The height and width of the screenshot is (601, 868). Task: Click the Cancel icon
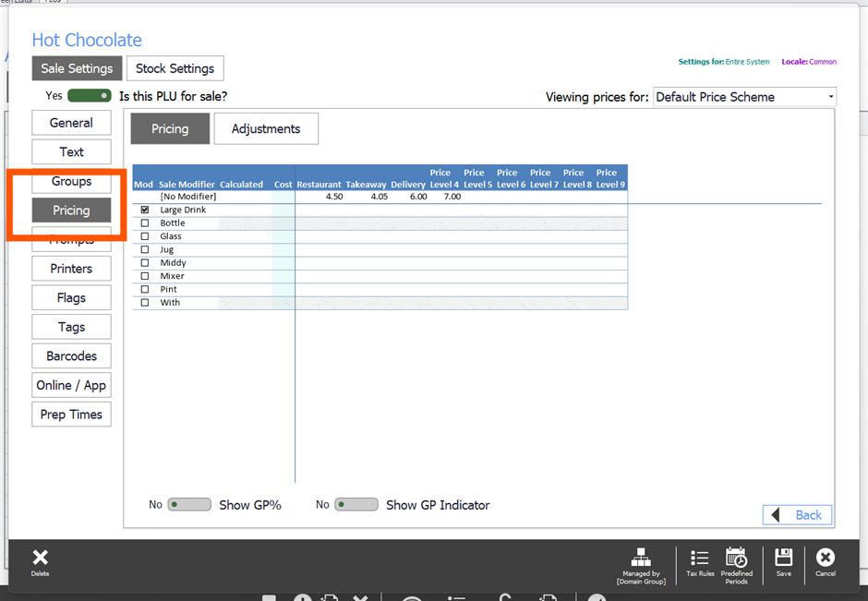click(x=825, y=558)
